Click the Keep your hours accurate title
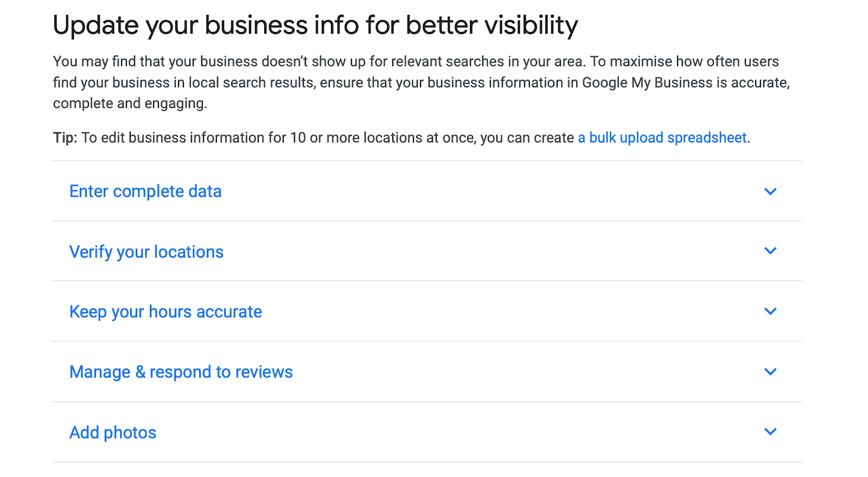The width and height of the screenshot is (868, 477). [x=165, y=312]
